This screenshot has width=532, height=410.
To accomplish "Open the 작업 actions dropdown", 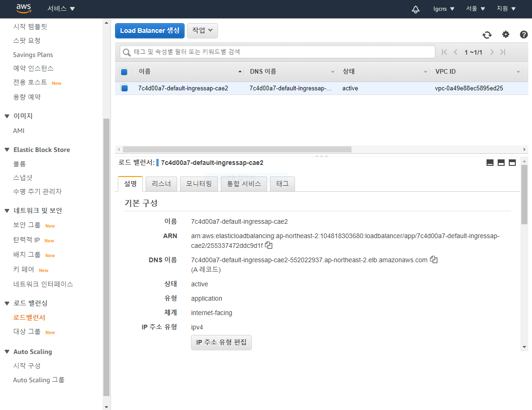I will 203,31.
